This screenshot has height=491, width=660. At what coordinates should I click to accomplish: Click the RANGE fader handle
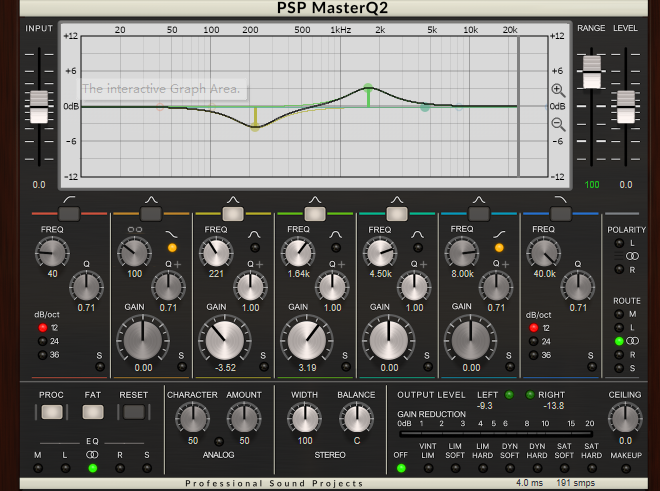[592, 72]
